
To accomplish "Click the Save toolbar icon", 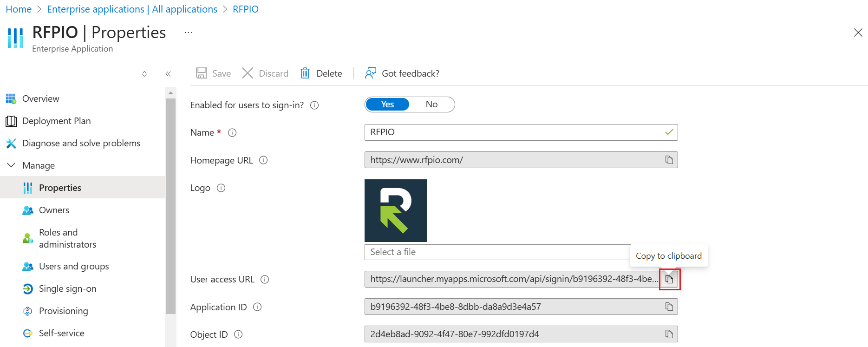I will click(x=202, y=73).
